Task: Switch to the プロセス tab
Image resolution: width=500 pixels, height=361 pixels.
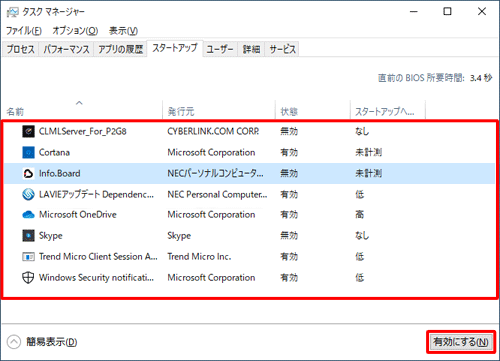Action: (20, 49)
